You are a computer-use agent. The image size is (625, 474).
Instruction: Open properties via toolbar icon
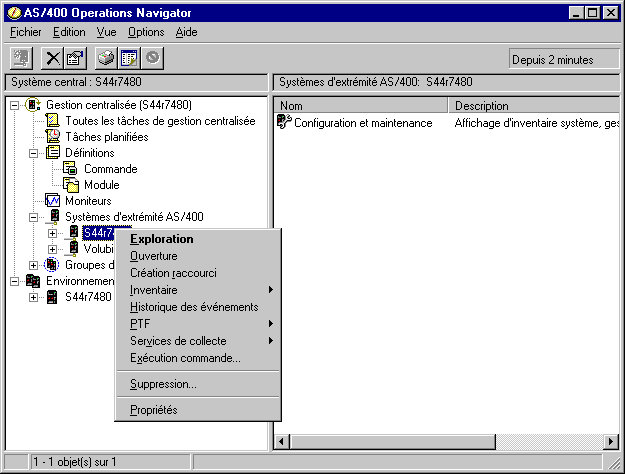point(76,58)
